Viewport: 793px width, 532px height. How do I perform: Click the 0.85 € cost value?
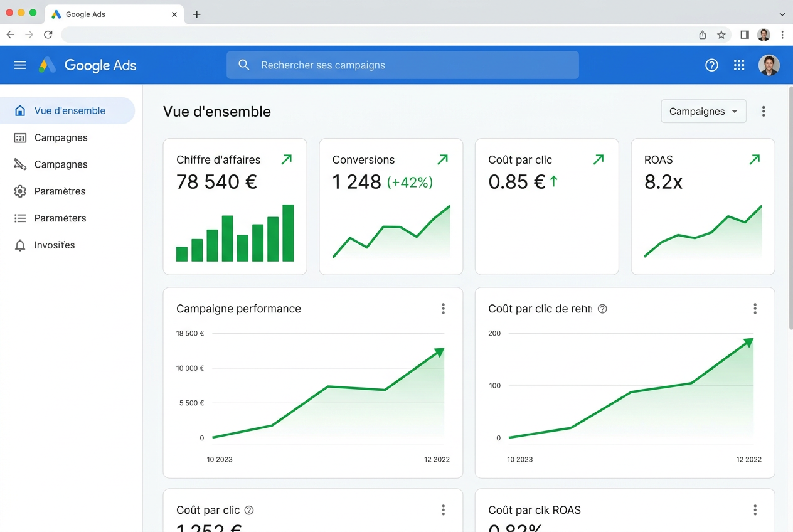point(517,182)
